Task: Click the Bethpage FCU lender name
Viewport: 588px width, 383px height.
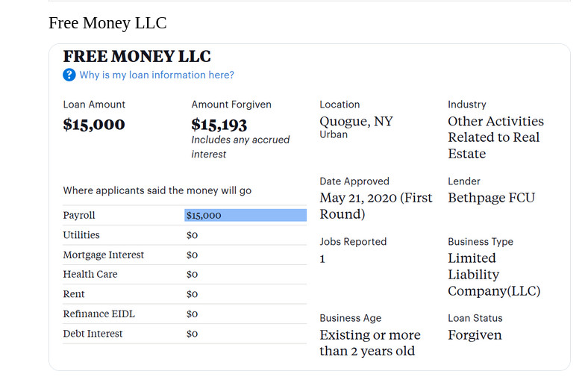Action: 491,198
